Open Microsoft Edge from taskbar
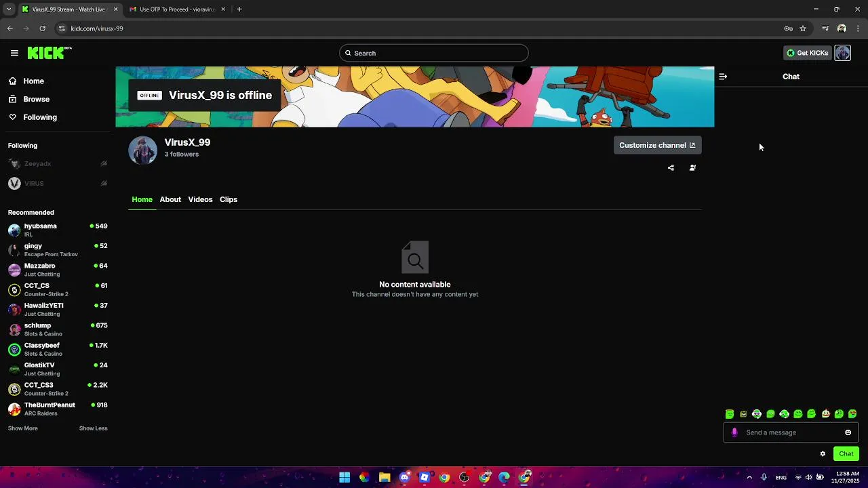The height and width of the screenshot is (488, 868). (x=504, y=477)
